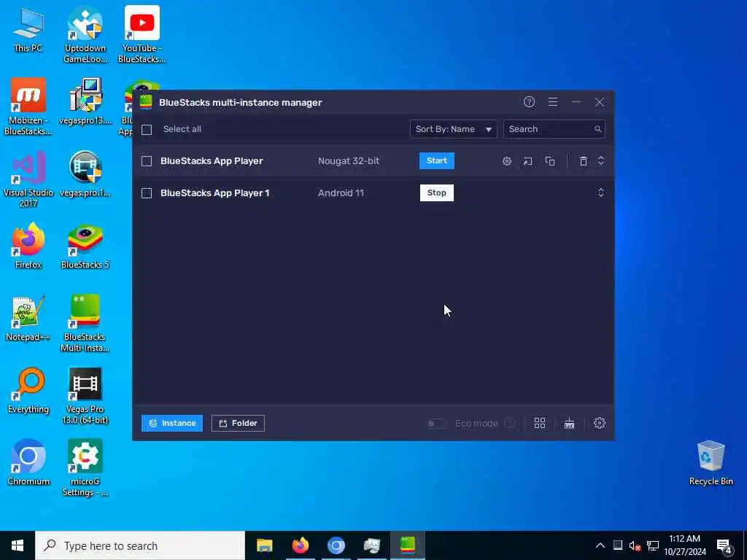The image size is (747, 560).
Task: Click the taskbar clock showing 1:12 AM
Action: 684,545
